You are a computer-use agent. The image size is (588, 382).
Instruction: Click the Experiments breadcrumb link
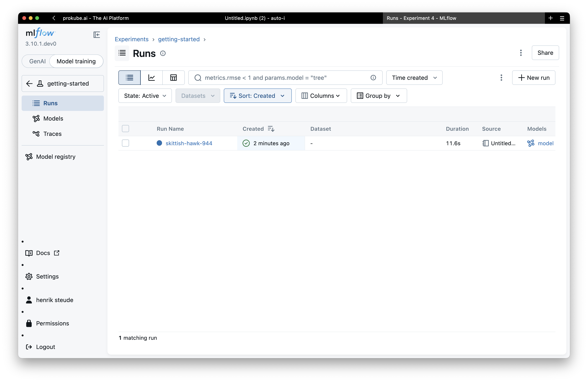(x=132, y=39)
